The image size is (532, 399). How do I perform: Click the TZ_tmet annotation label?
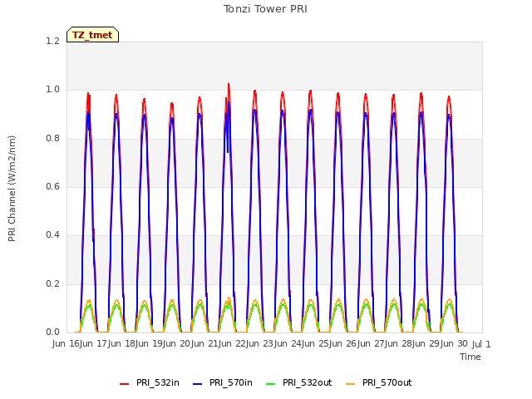tap(92, 35)
